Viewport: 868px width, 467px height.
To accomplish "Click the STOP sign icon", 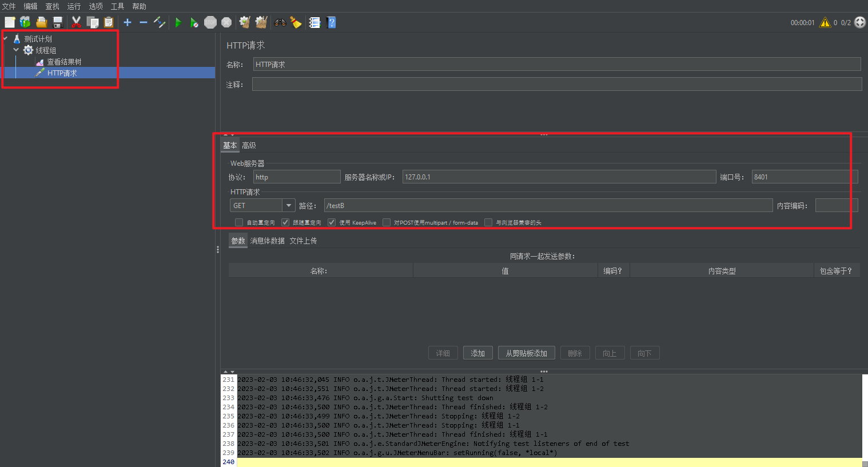I will (210, 22).
